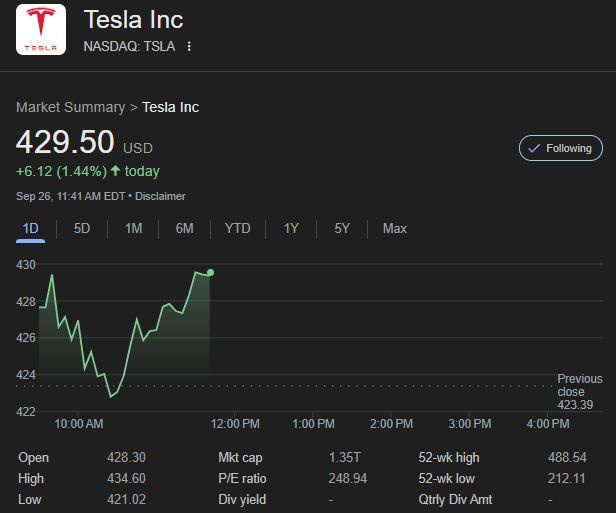This screenshot has height=513, width=616.
Task: Select the 1D chart range tab
Action: (31, 228)
